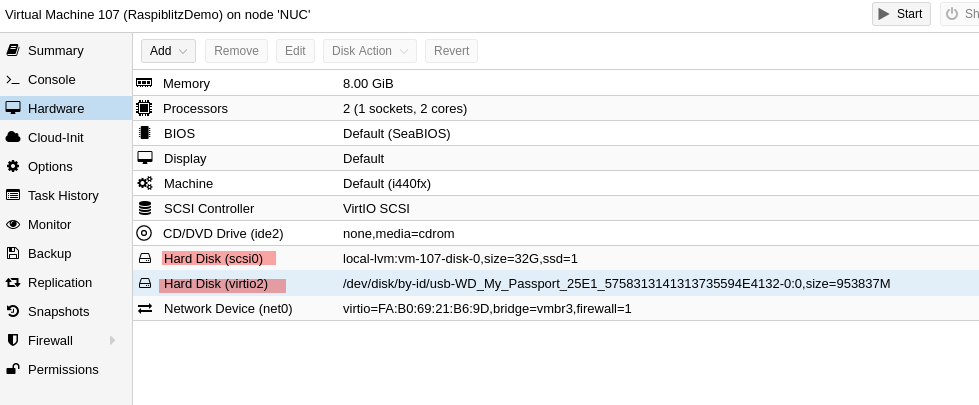Open the Add dropdown menu
Screen dimensions: 979x405
[169, 51]
